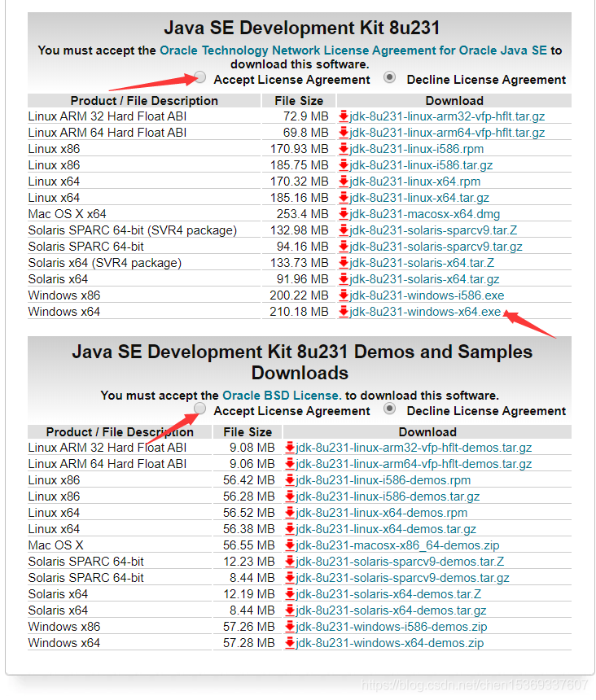
Task: Download jdk-8u231-linux-x64-demos.rpm link
Action: pos(382,513)
